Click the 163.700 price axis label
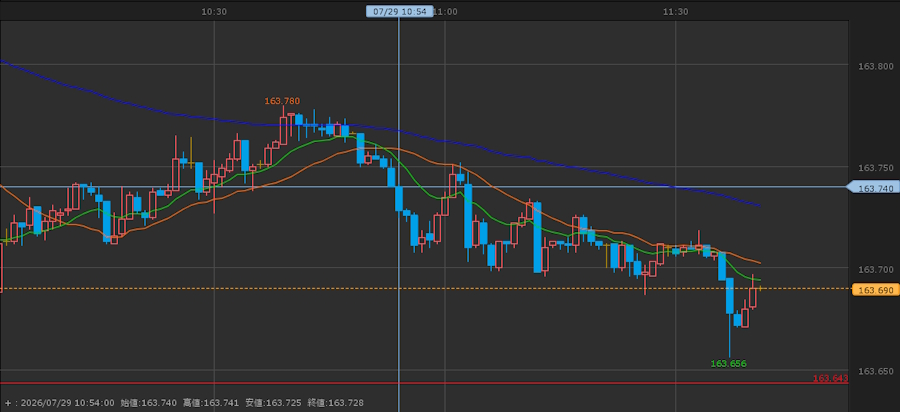 coord(875,269)
